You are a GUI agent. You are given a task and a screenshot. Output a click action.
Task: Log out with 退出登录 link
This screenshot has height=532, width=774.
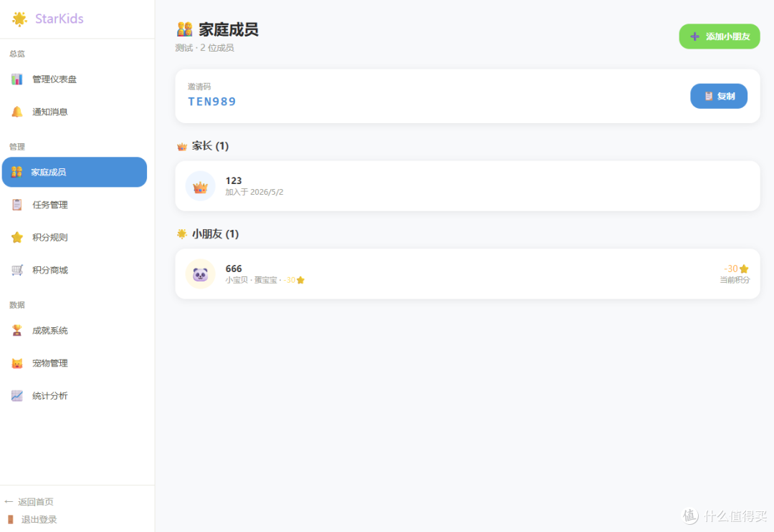tap(32, 520)
